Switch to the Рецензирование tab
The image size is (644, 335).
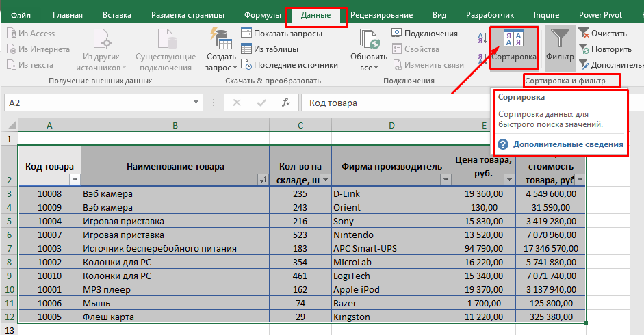point(382,15)
